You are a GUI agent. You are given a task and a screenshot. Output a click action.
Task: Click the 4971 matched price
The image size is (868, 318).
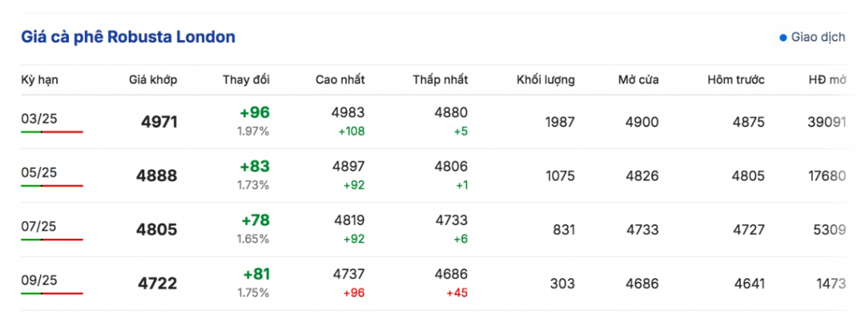tap(160, 122)
